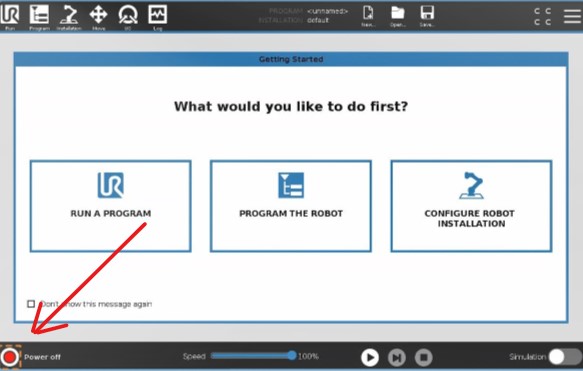Click the Step forward button

397,357
